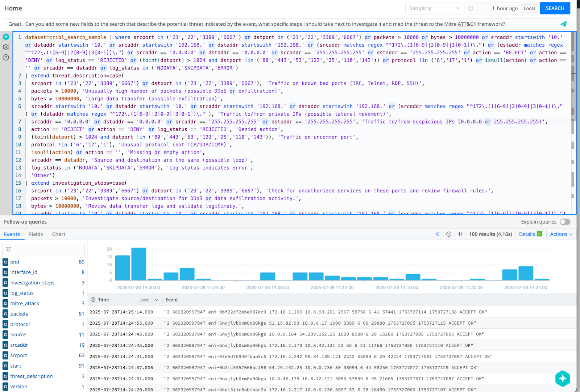Screen dimensions: 580x392
Task: Click the field filter input box
Action: click(43, 249)
